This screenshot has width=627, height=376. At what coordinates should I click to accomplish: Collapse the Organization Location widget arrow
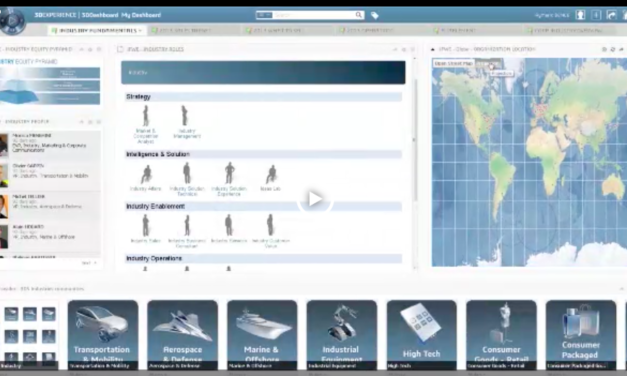433,49
